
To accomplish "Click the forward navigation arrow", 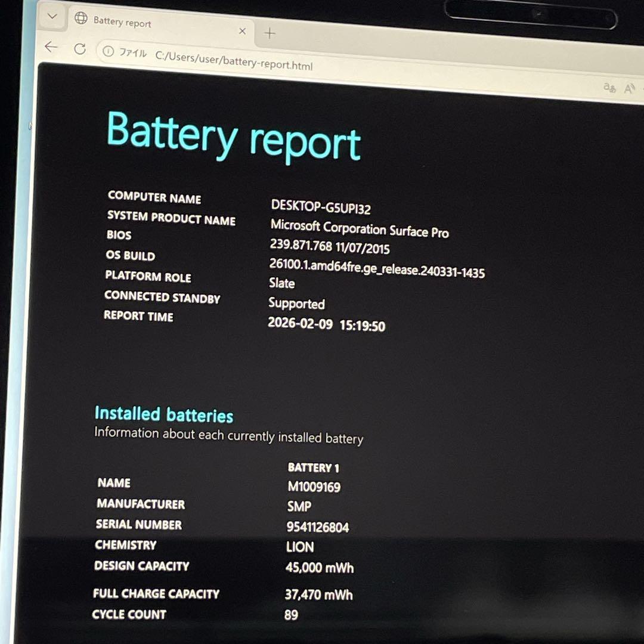I will tap(66, 48).
